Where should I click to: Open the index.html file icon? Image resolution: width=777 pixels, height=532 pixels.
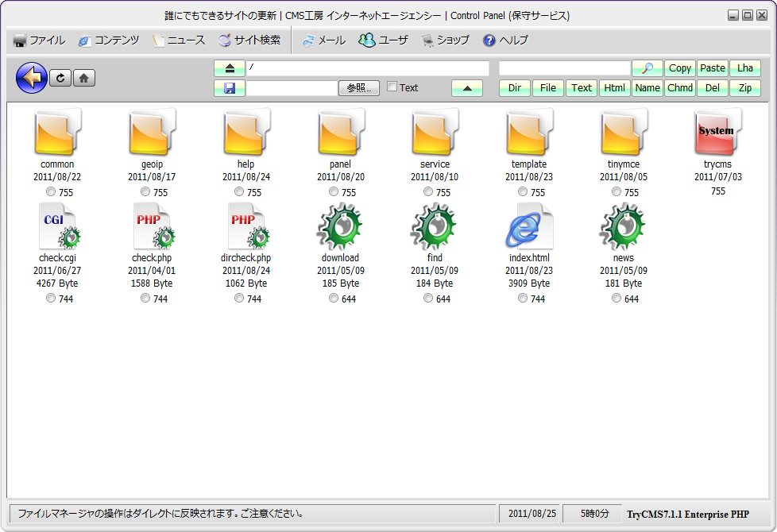(529, 227)
